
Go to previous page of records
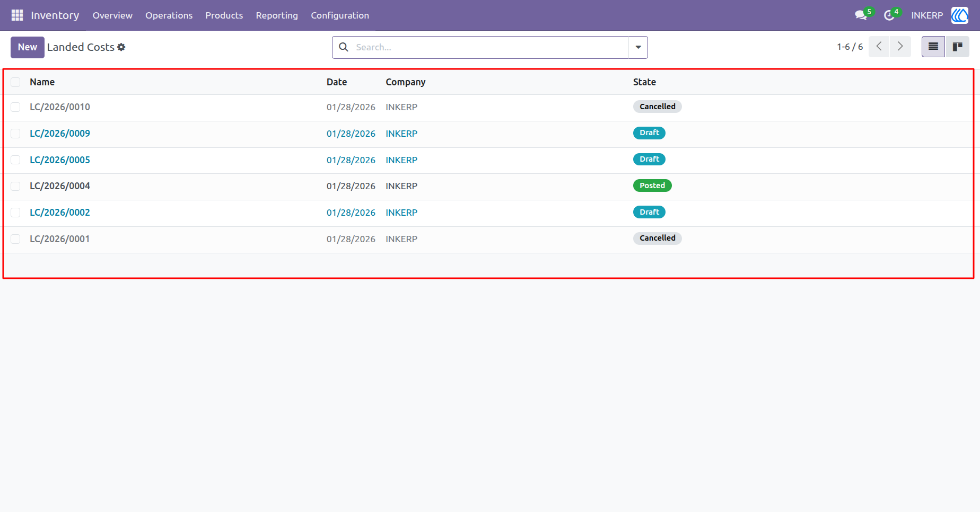click(x=879, y=47)
